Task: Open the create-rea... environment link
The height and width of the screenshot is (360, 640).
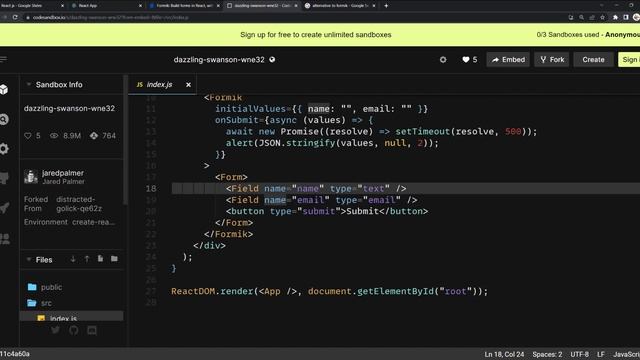Action: click(x=93, y=222)
